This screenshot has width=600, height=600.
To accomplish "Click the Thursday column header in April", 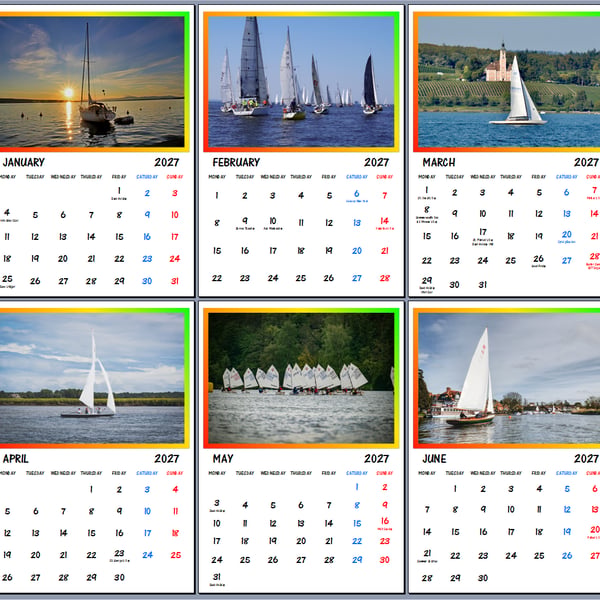I will (x=91, y=473).
